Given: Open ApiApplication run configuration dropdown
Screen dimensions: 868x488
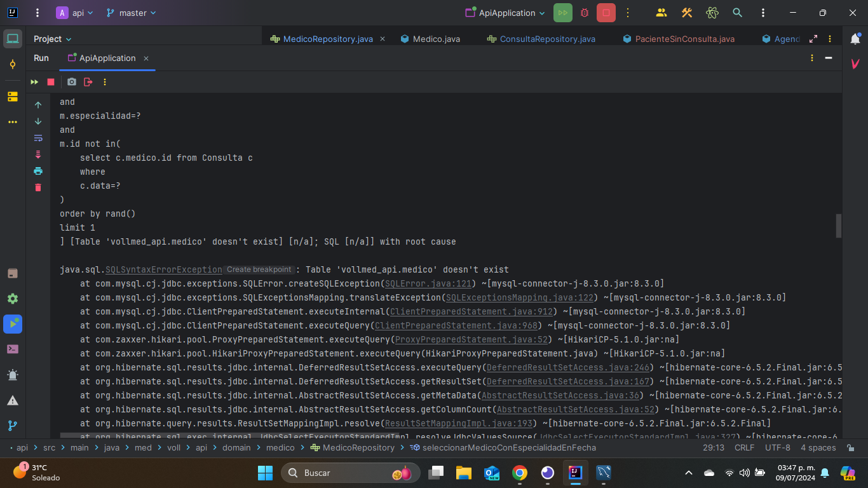Looking at the screenshot, I should (505, 13).
